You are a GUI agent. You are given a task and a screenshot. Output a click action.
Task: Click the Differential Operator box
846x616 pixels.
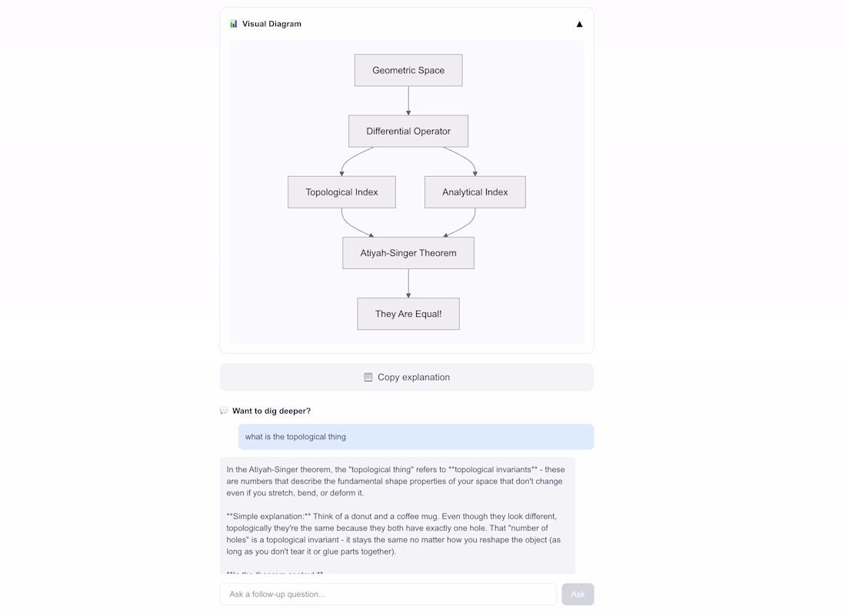pos(408,132)
